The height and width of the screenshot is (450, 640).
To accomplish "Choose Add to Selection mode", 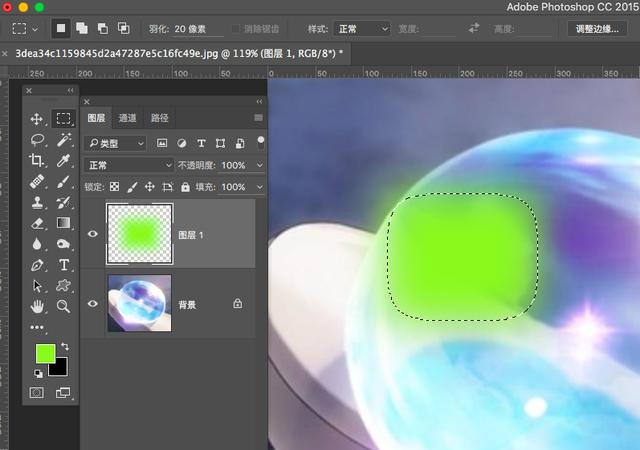I will (82, 29).
